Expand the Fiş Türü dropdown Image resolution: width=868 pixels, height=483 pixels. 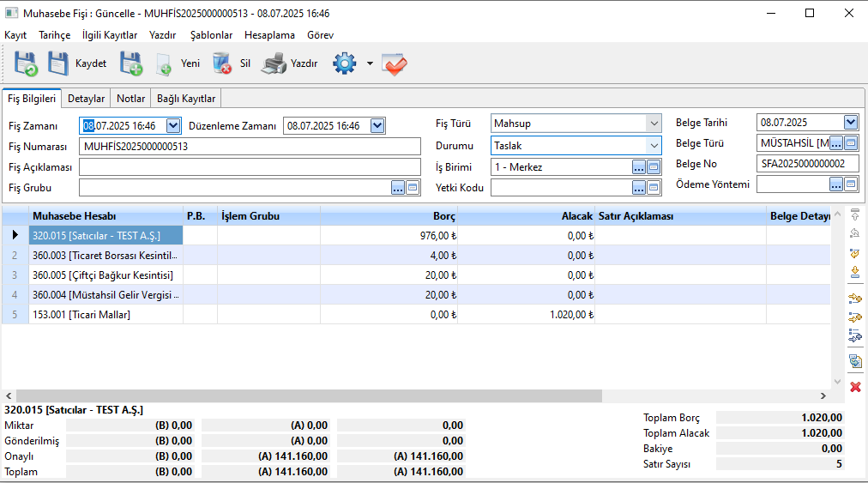[654, 124]
